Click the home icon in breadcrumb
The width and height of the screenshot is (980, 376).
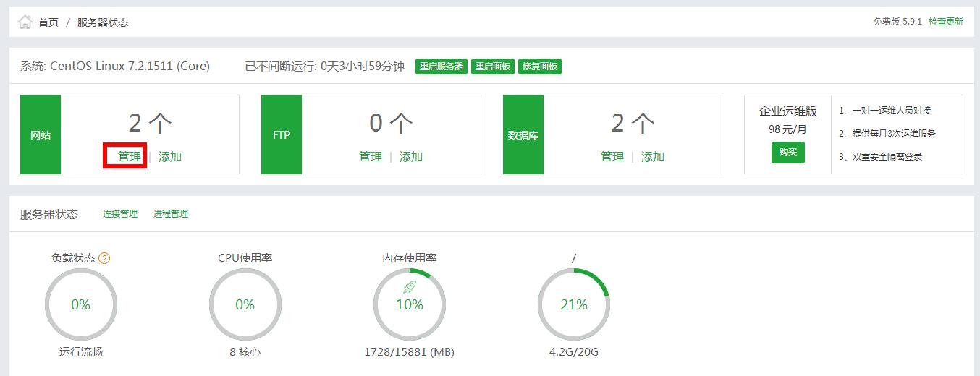(x=25, y=22)
